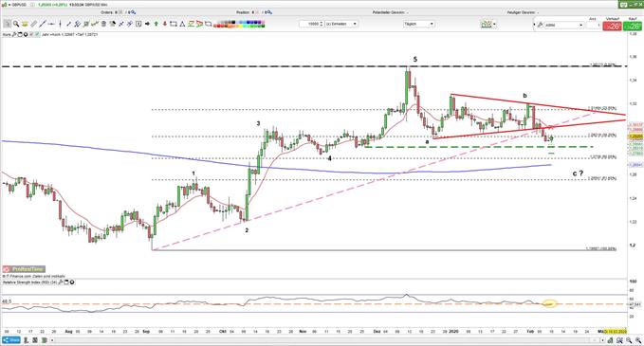Click the Heutiger Gewinn label
Image resolution: width=644 pixels, height=346 pixels.
click(x=521, y=12)
